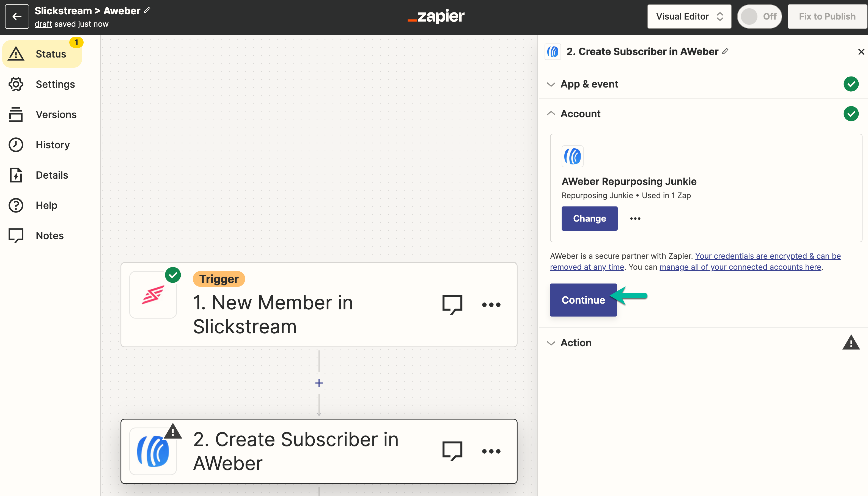Open the Status panel
This screenshot has height=496, width=868.
tap(43, 54)
